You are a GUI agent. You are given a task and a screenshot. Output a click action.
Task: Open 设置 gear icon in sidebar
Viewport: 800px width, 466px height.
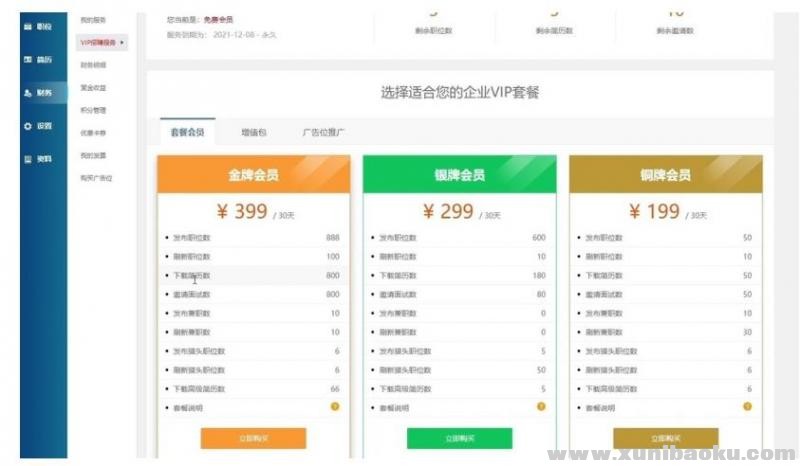click(28, 126)
